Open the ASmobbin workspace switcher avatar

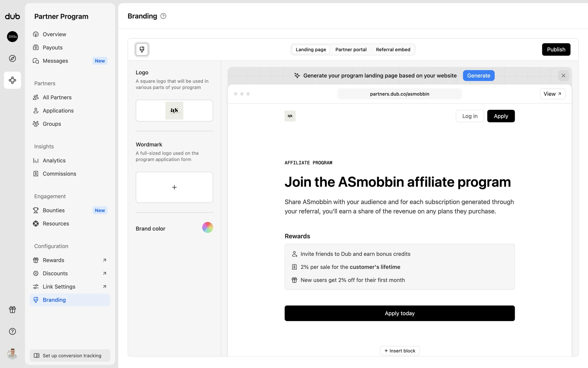pos(12,36)
